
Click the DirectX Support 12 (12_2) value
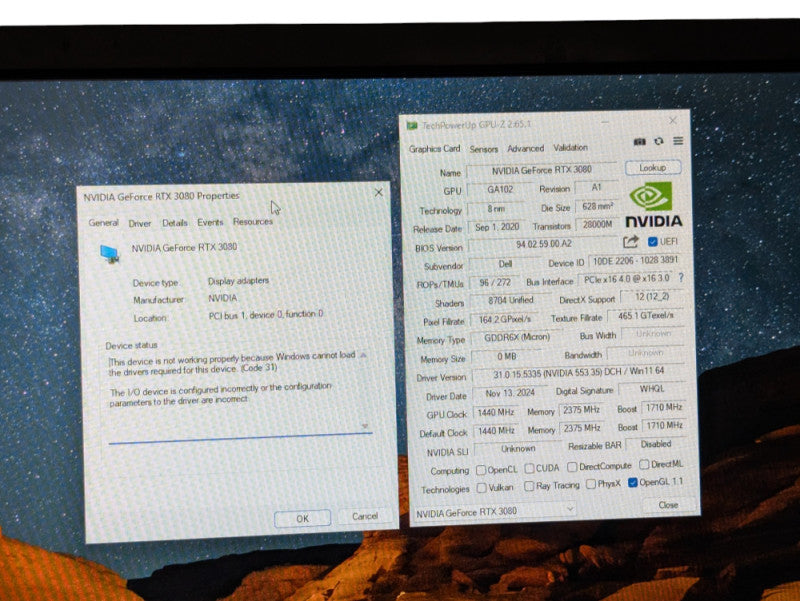[x=652, y=297]
